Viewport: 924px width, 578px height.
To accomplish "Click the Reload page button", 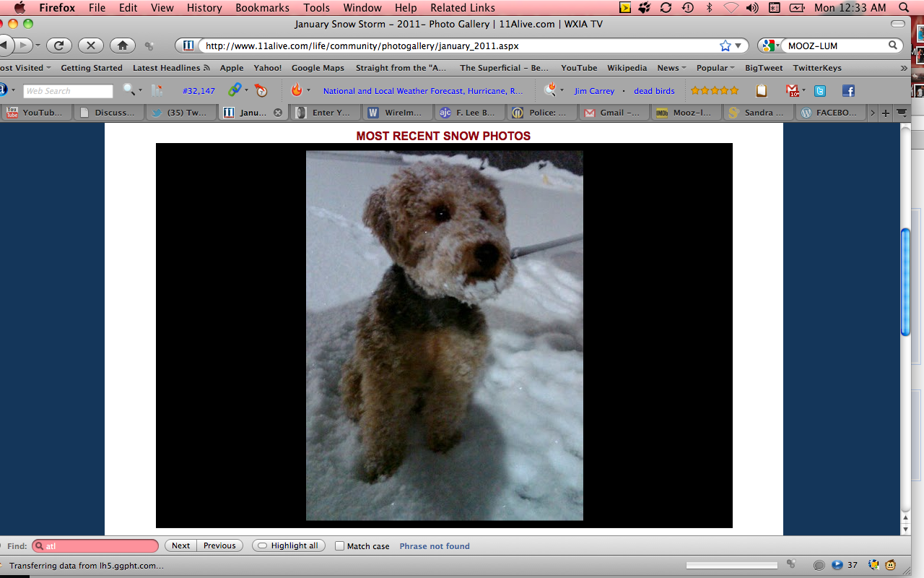I will [59, 46].
